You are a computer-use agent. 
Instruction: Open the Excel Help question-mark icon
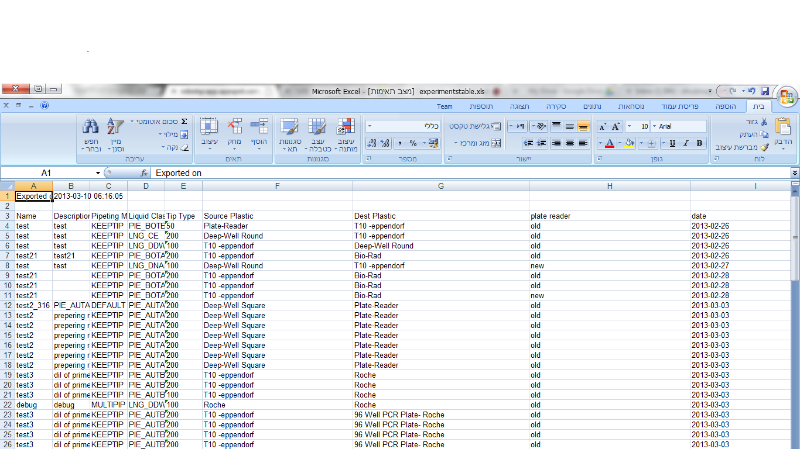[44, 106]
